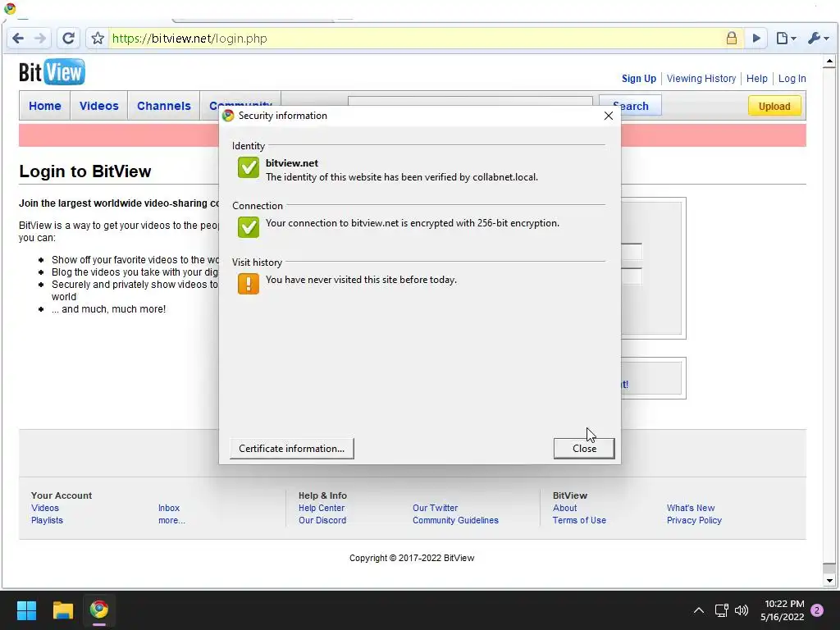The height and width of the screenshot is (630, 840).
Task: Click the bold bitview.net identity text
Action: 292,163
